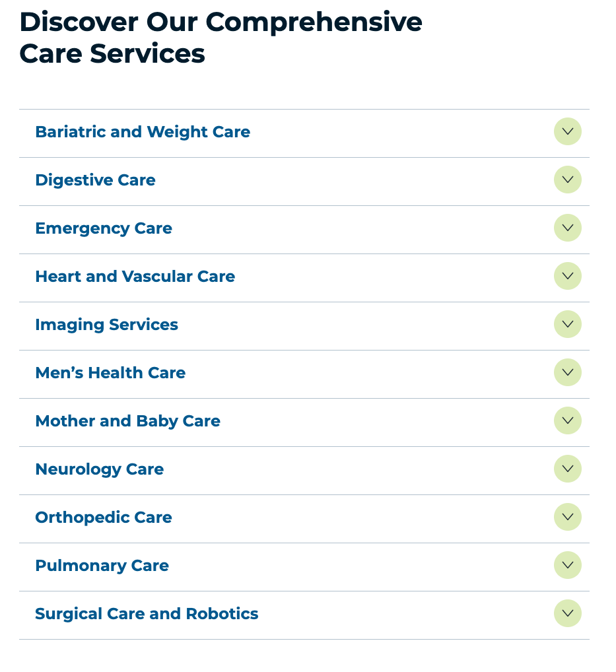Click the chevron icon for Men's Health Care
616x672 pixels.
tap(567, 372)
